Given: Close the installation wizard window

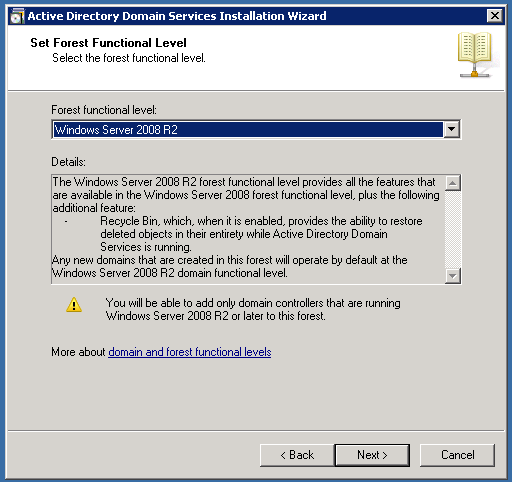Looking at the screenshot, I should click(x=495, y=16).
